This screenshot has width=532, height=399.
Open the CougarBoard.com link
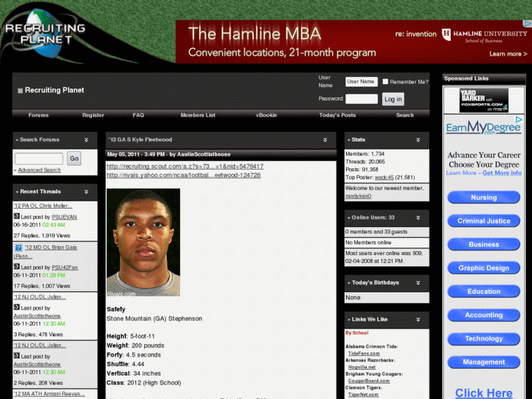tap(369, 381)
